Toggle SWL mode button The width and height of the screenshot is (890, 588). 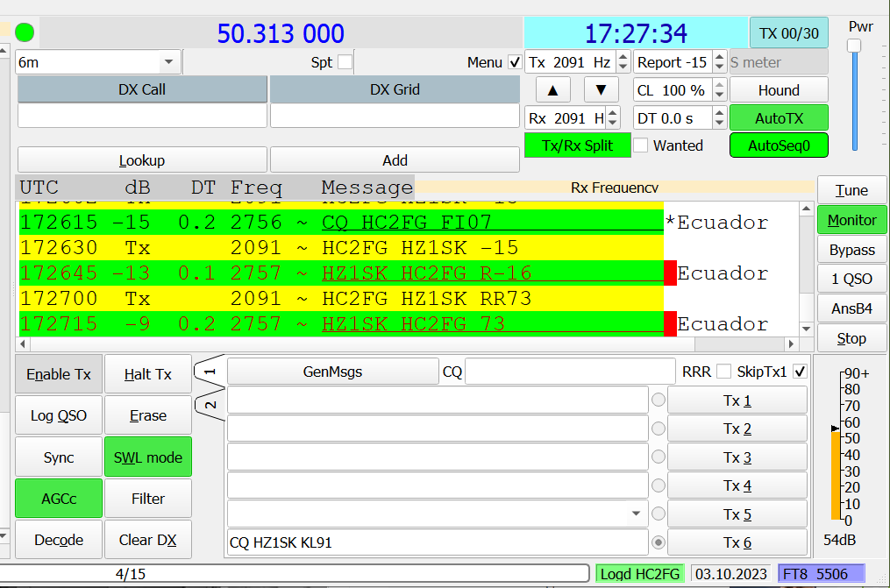(x=147, y=457)
